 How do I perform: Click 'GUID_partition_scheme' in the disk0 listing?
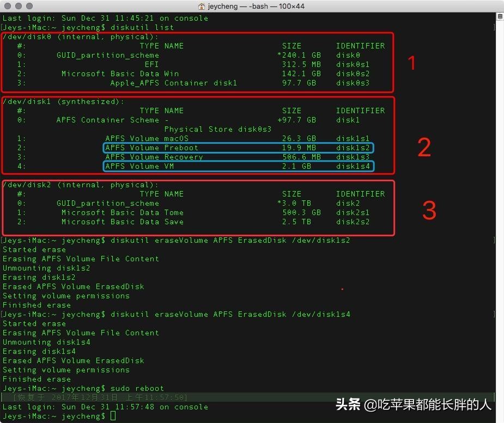coord(108,55)
